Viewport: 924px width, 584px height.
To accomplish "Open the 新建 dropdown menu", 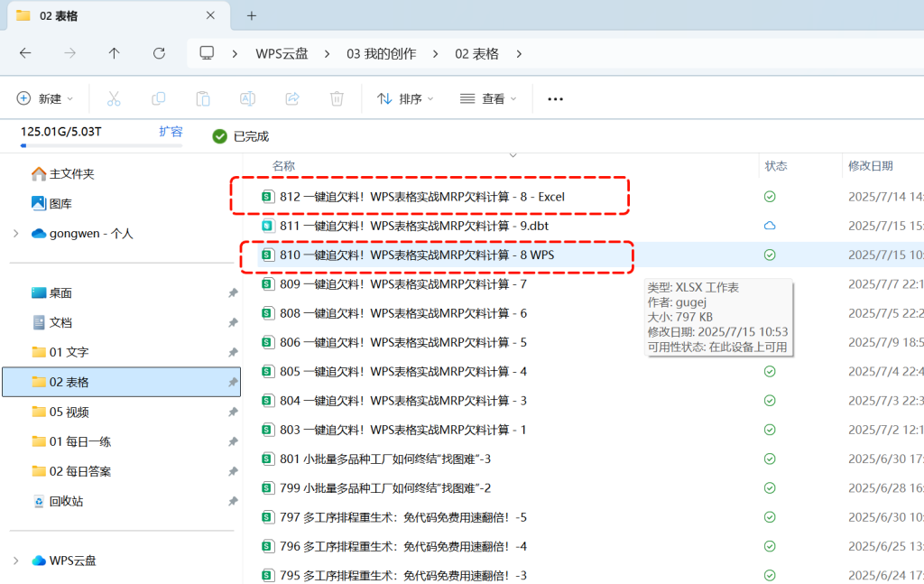I will (x=45, y=99).
